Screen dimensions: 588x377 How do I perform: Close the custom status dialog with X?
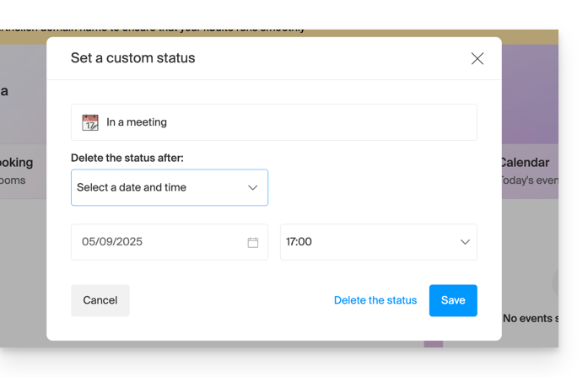click(477, 58)
